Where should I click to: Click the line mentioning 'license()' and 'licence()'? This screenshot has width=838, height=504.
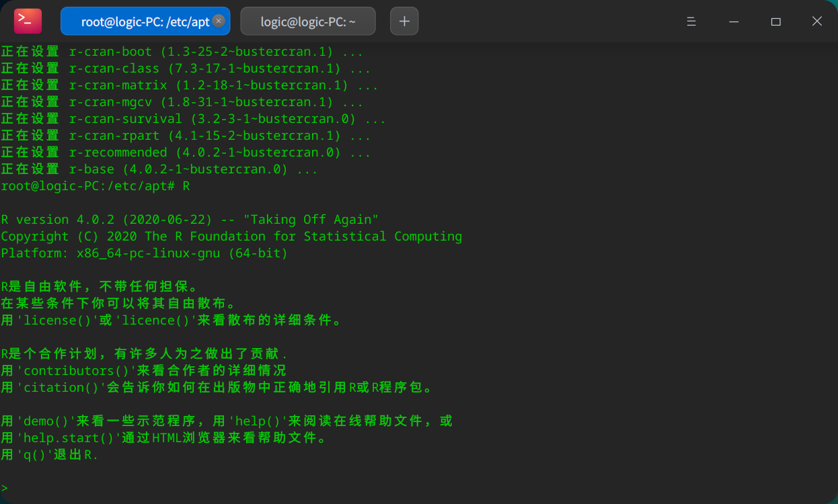pos(172,321)
